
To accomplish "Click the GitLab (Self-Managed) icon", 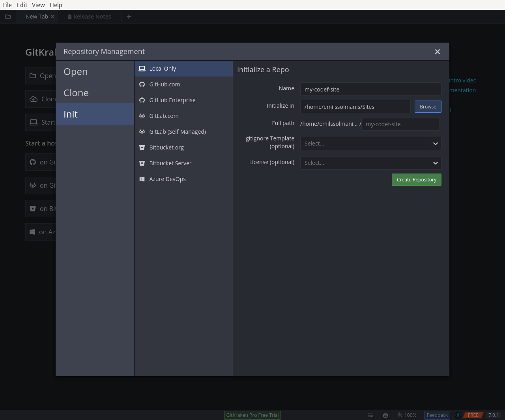I will [142, 132].
